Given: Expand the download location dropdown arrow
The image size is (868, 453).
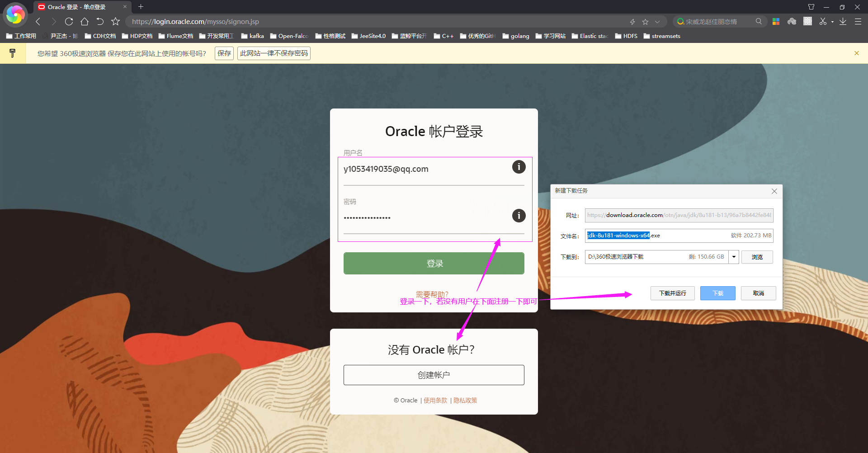Looking at the screenshot, I should [734, 257].
